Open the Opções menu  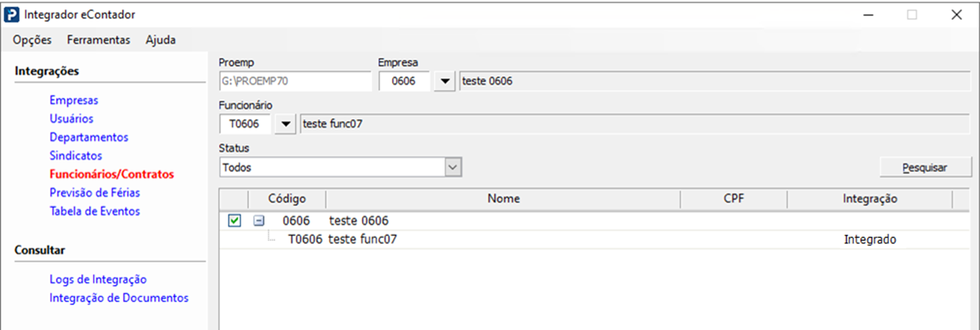click(32, 40)
